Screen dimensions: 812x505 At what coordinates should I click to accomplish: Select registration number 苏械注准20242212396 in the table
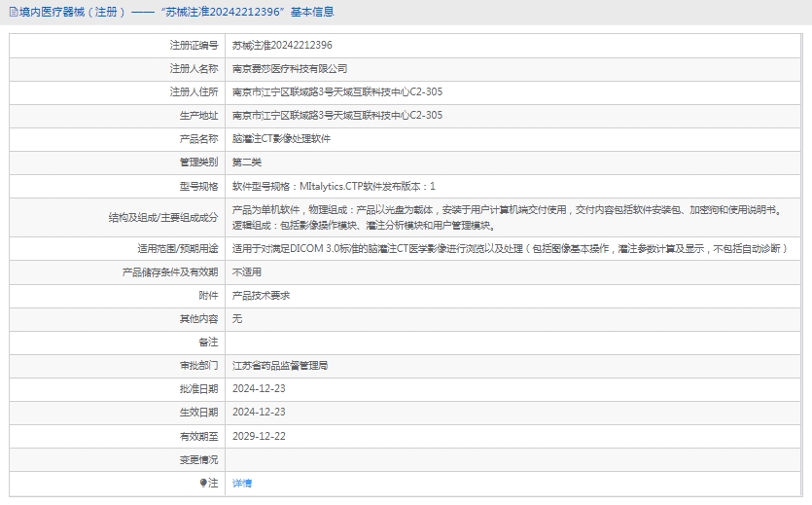(x=282, y=46)
